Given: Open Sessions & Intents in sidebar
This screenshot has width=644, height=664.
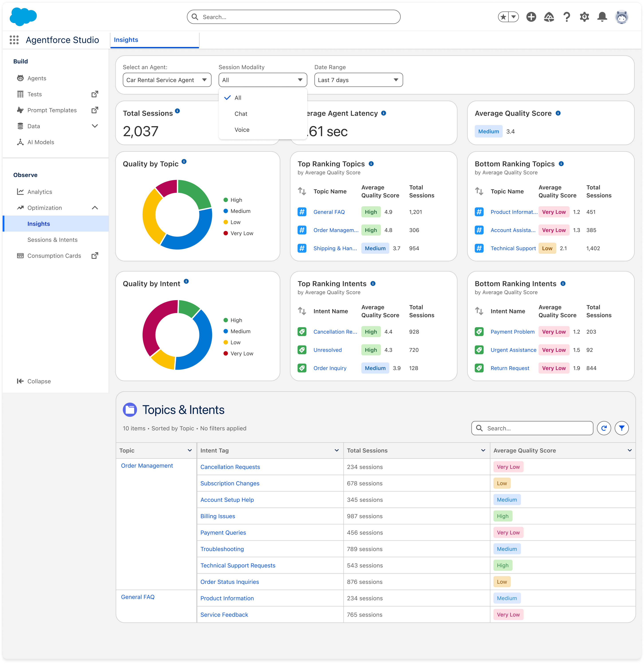Looking at the screenshot, I should [52, 240].
